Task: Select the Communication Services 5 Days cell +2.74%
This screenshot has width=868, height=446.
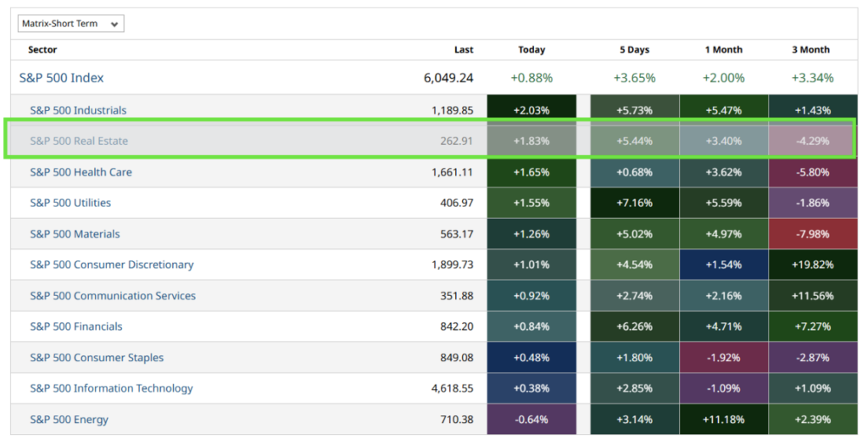Action: coord(634,296)
